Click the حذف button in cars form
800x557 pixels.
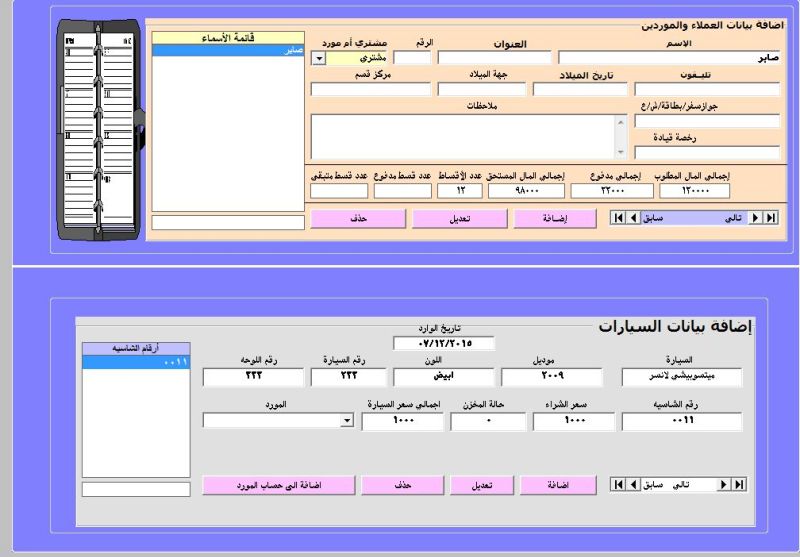pyautogui.click(x=403, y=485)
